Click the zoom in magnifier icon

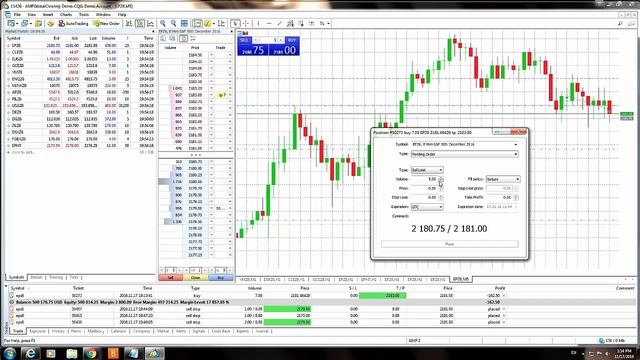[163, 24]
